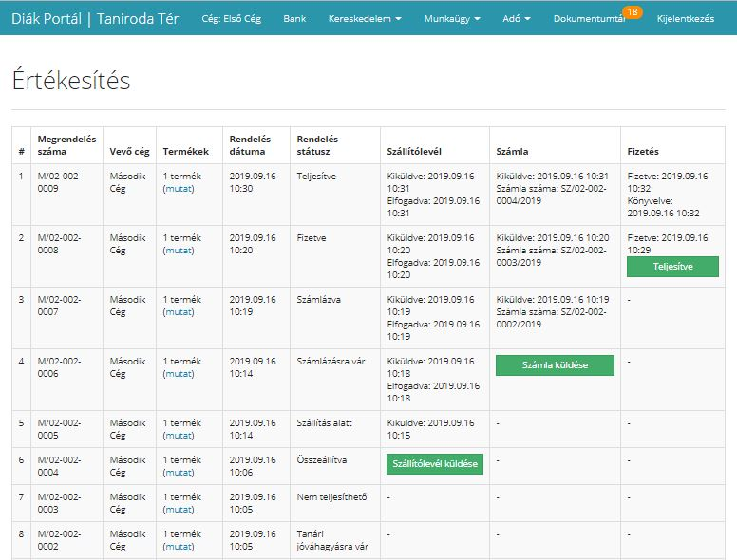Click mutat link for order M/02-002-0002
The width and height of the screenshot is (737, 560).
tap(179, 547)
